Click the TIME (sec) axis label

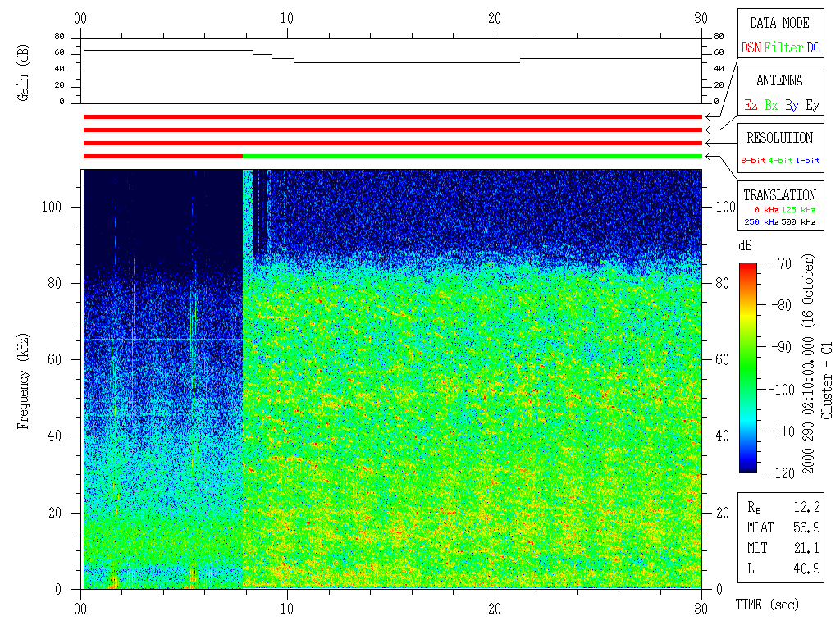click(766, 605)
